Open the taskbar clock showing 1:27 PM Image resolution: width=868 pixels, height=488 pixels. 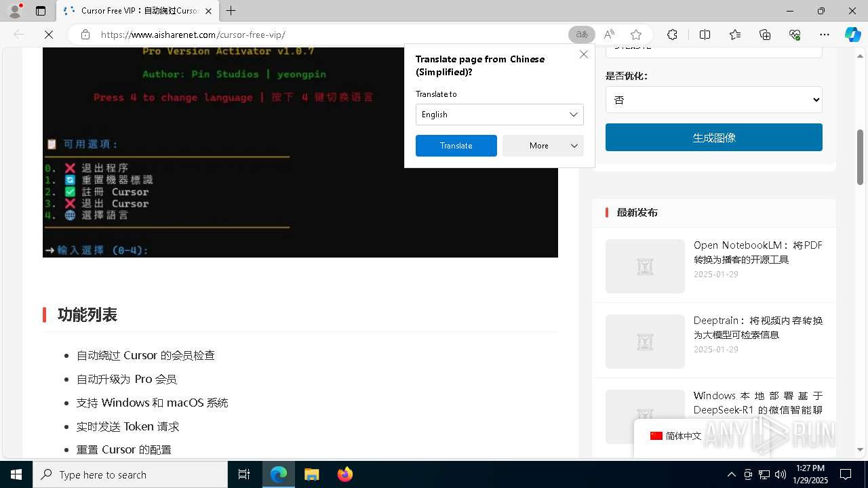(x=810, y=474)
